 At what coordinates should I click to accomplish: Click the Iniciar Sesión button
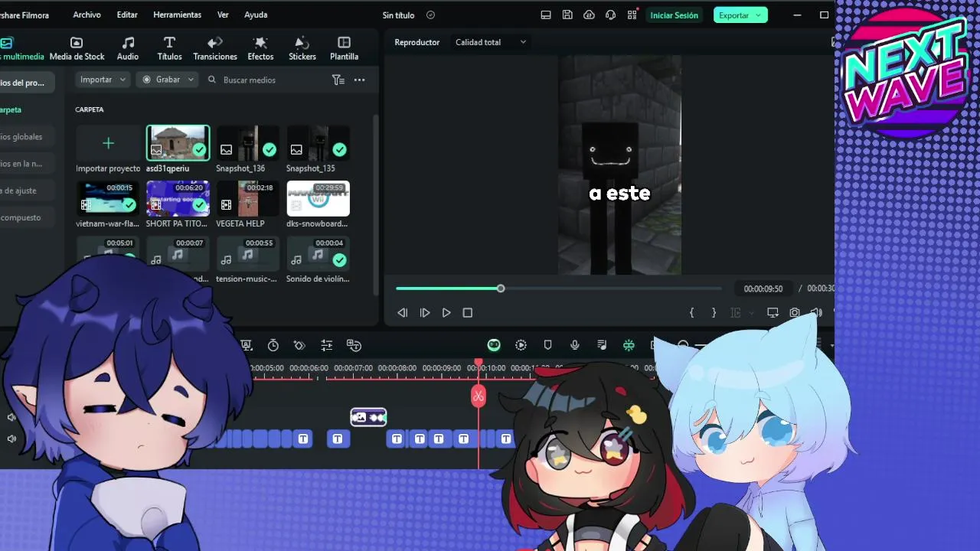[x=674, y=15]
